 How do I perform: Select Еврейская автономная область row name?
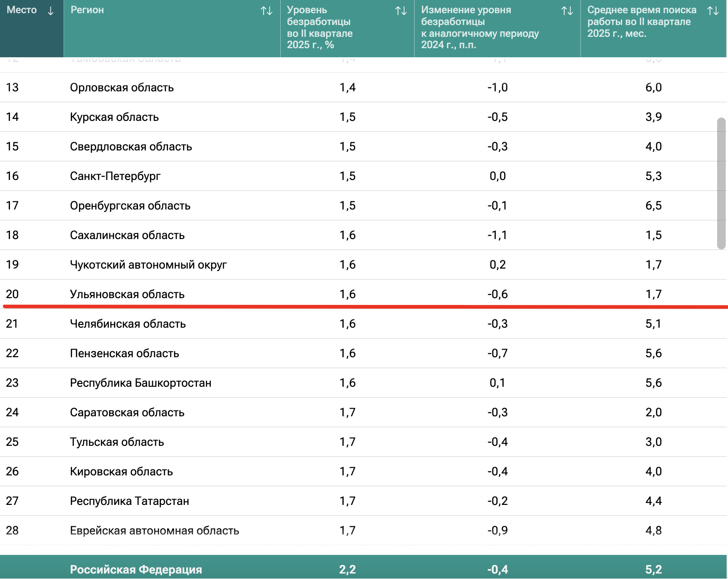154,531
